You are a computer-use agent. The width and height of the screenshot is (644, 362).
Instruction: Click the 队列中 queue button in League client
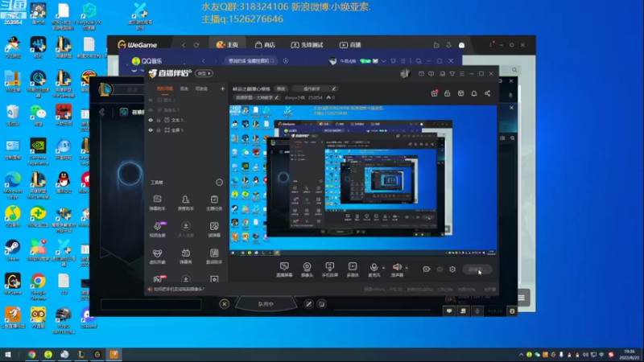266,304
